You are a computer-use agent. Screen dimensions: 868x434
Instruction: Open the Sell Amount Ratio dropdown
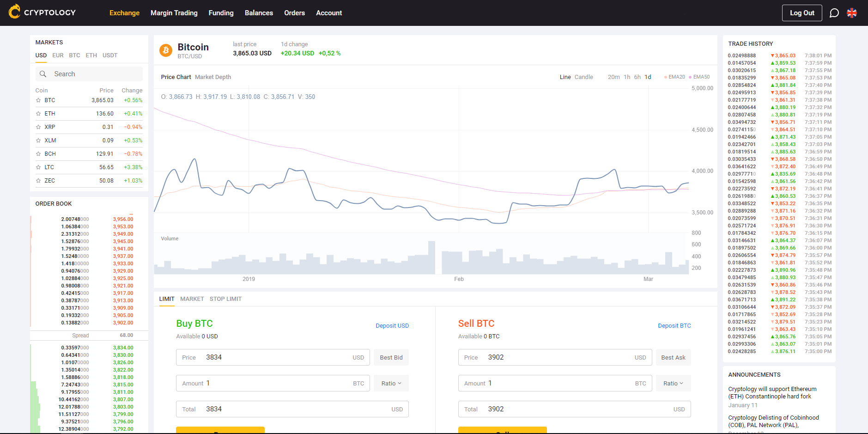coord(674,383)
